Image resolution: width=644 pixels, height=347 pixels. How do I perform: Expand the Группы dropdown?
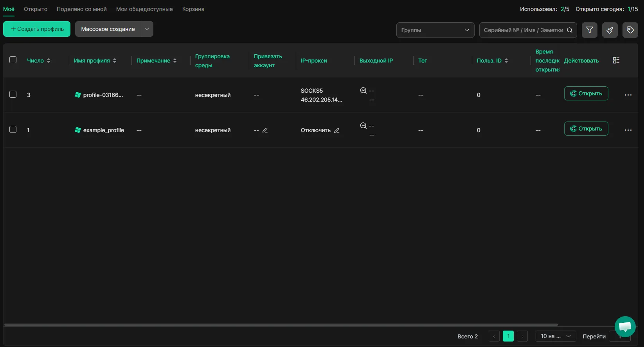(x=435, y=30)
